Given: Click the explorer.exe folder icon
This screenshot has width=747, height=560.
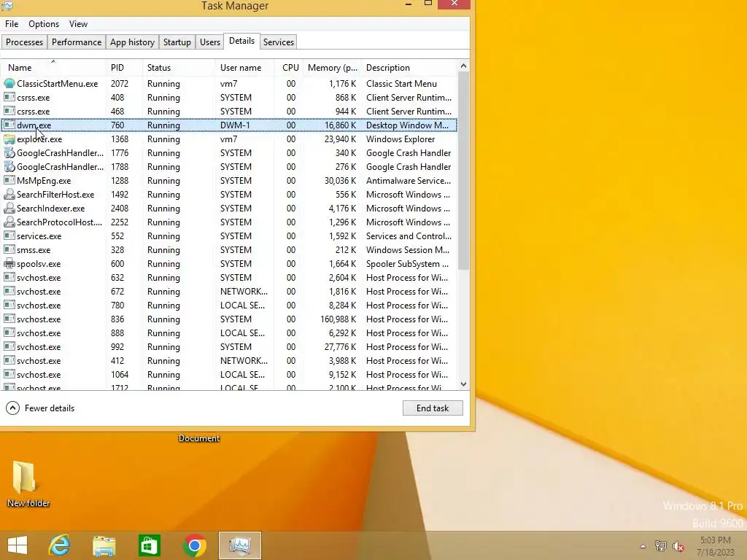Looking at the screenshot, I should tap(9, 139).
